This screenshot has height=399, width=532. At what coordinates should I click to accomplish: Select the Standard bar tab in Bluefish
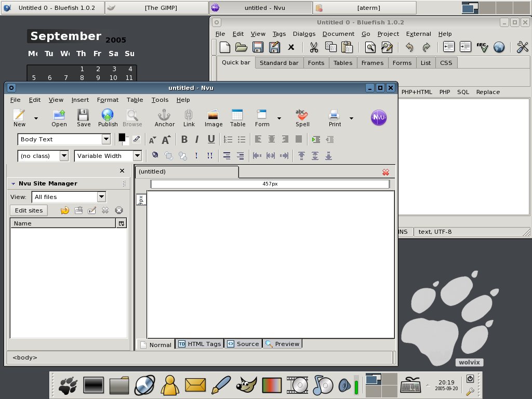tap(279, 63)
